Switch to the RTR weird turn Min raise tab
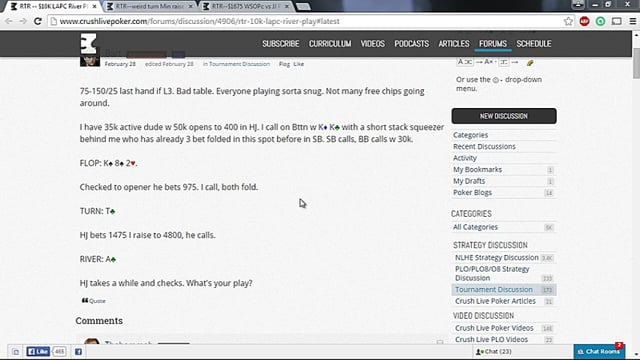Viewport: 640px width, 360px height. [x=149, y=6]
